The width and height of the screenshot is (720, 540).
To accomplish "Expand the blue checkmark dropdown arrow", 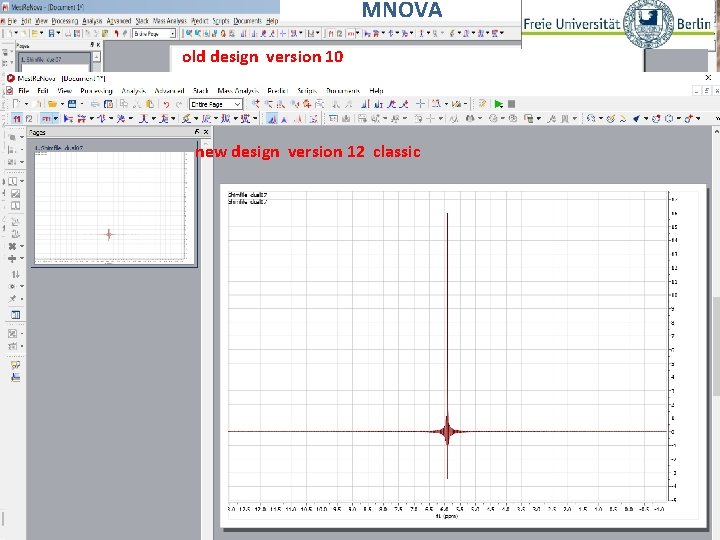I will point(646,119).
